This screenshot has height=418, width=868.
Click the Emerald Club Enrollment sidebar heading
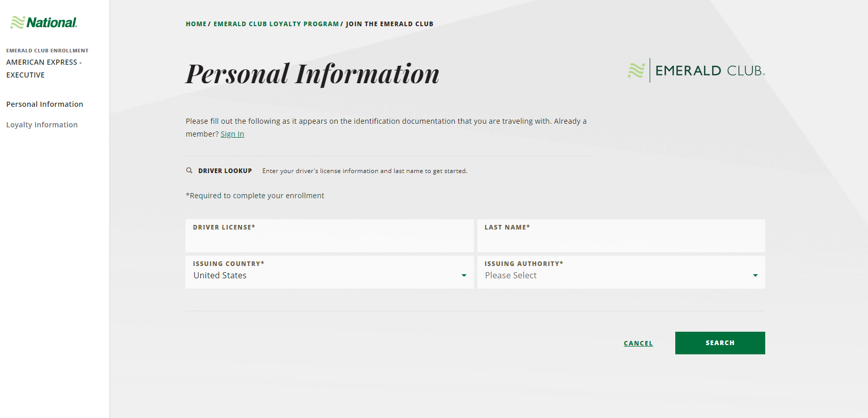tap(47, 51)
